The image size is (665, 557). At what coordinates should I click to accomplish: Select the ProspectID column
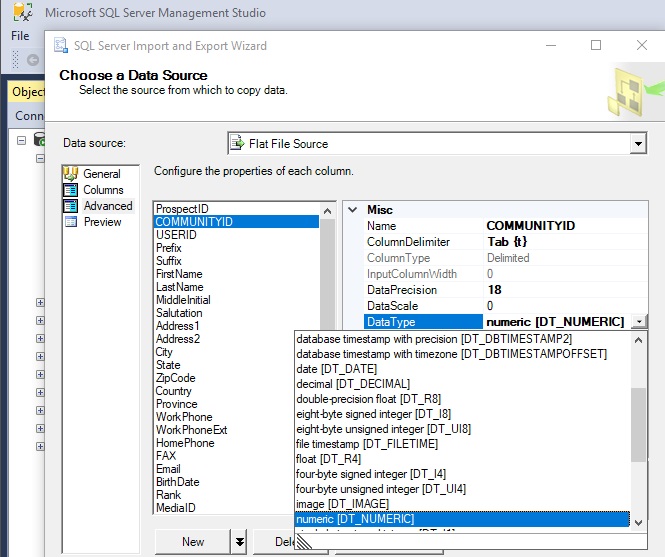[x=182, y=209]
